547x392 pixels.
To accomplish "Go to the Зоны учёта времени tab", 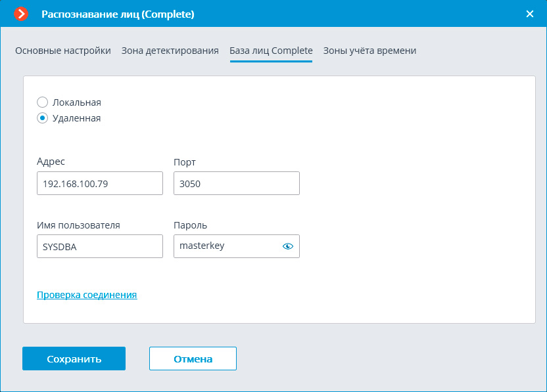I will (369, 51).
